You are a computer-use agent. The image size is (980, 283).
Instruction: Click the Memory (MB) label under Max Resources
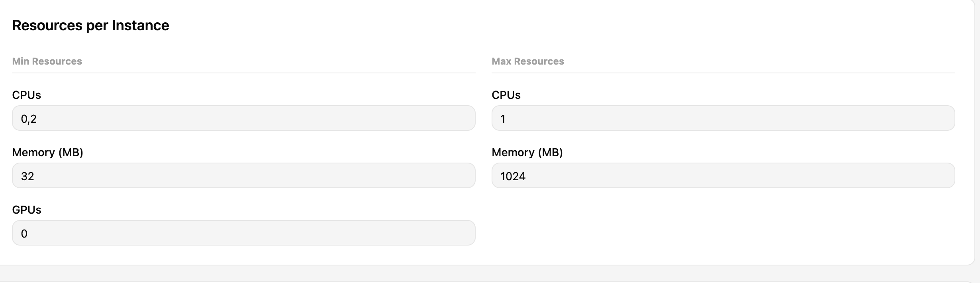[527, 152]
